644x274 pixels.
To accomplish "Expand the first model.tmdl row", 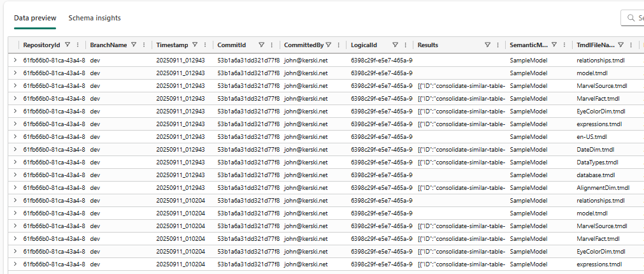I will [15, 73].
